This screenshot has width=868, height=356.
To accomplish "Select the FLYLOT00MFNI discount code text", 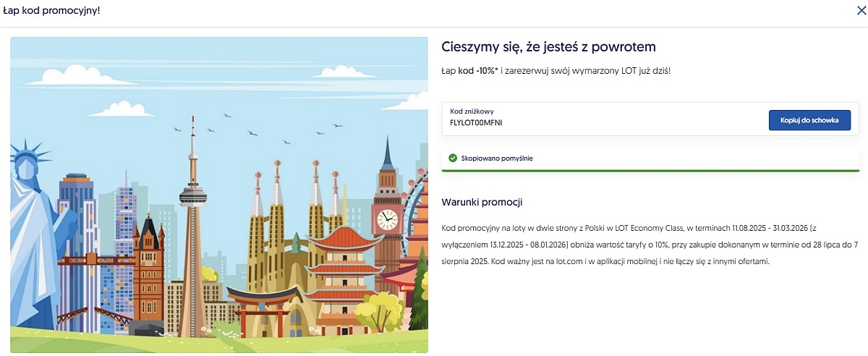I will 476,122.
